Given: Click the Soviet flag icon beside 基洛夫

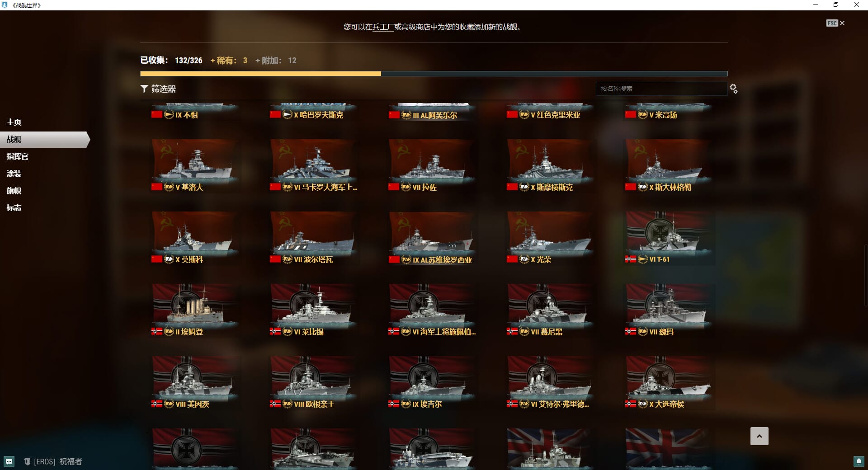Looking at the screenshot, I should [157, 187].
